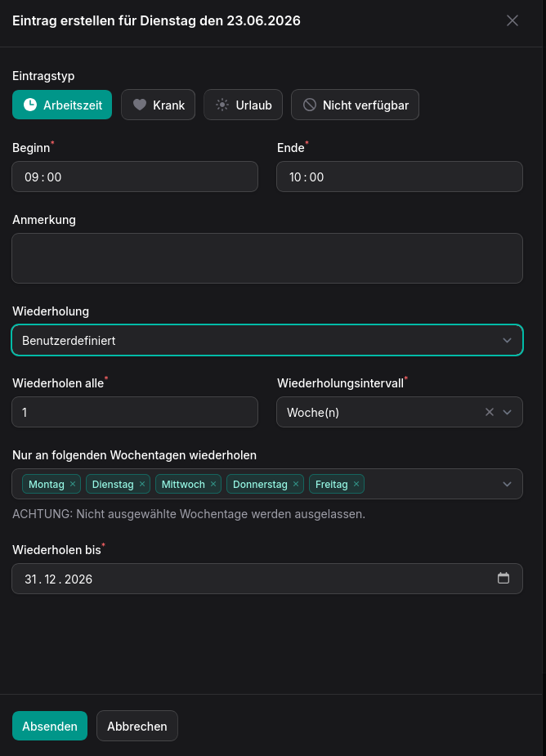
Task: Remove the Dienstag weekday tag
Action: (x=142, y=484)
